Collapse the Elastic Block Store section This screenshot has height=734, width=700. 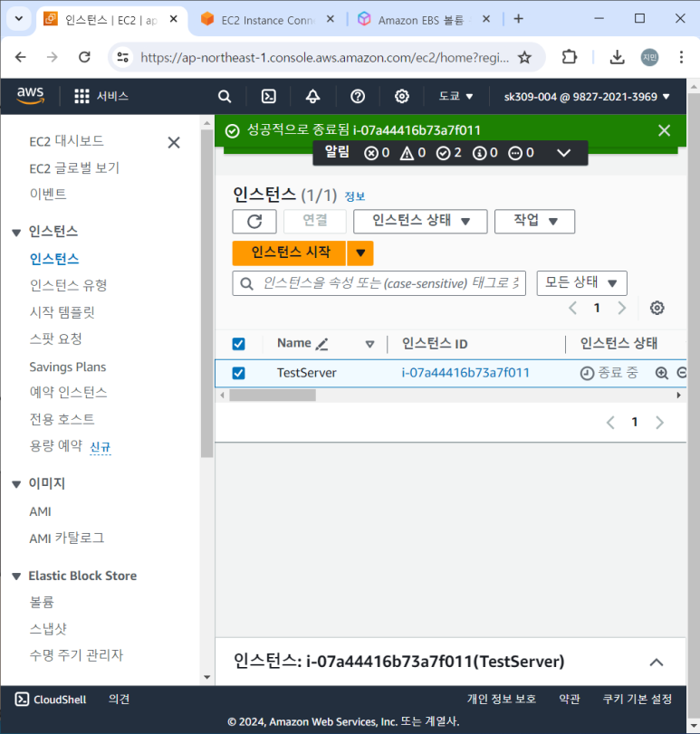[x=16, y=577]
